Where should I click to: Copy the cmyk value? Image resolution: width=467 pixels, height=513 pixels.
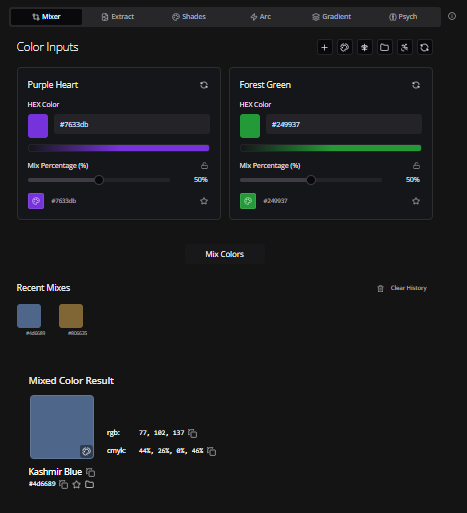[212, 451]
